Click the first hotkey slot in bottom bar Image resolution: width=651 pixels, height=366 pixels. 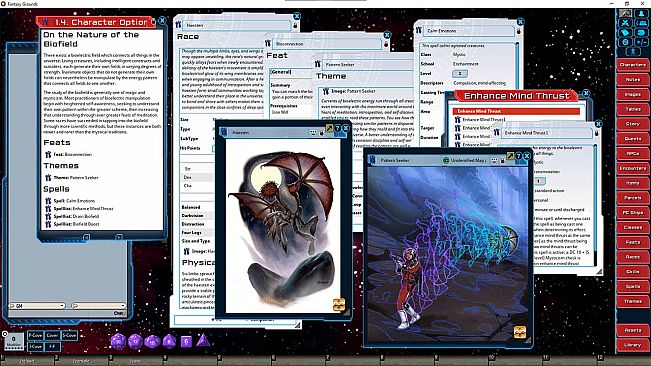(x=27, y=360)
